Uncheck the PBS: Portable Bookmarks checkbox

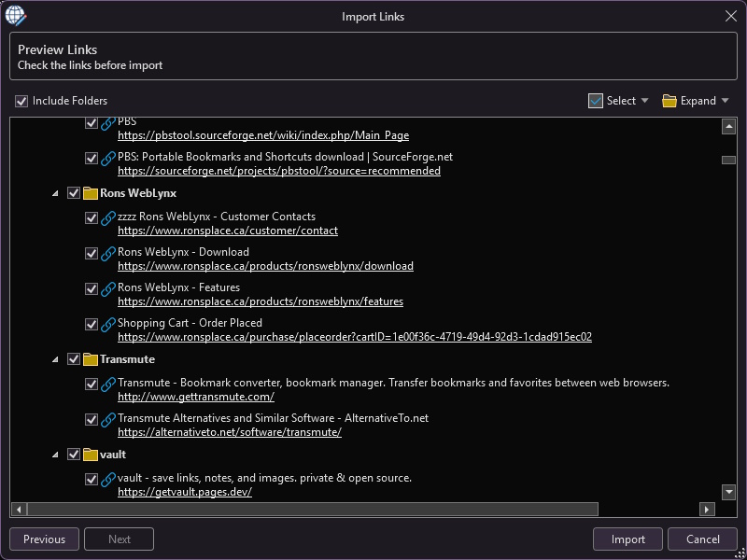tap(91, 158)
